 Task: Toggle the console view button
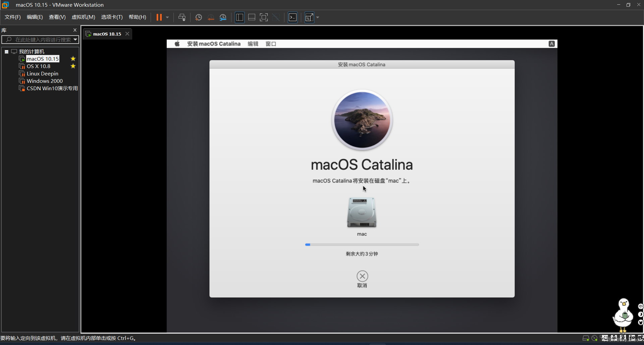[x=292, y=17]
